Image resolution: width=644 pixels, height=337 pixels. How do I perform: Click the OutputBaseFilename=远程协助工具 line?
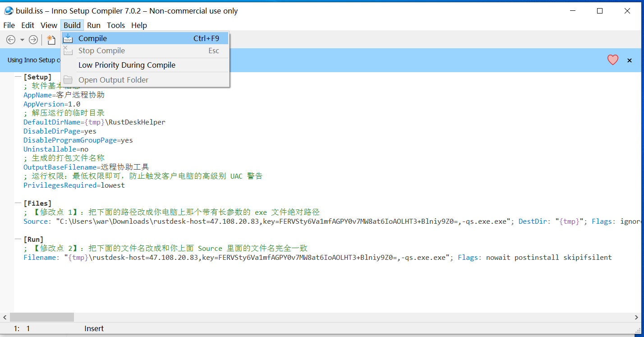(x=86, y=167)
